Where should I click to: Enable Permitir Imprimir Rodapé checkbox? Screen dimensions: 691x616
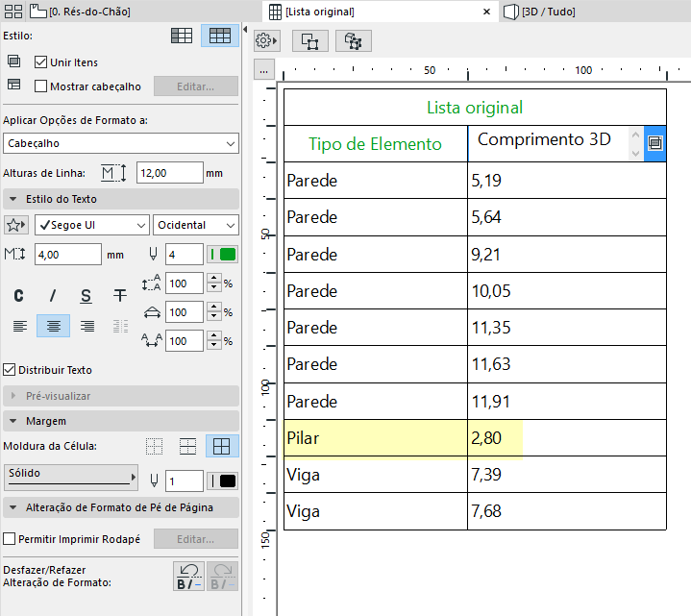(x=10, y=539)
